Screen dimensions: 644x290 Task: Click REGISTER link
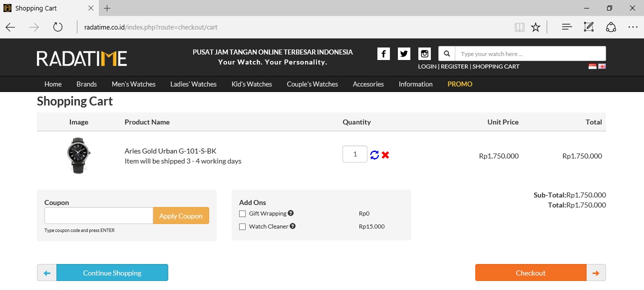[455, 66]
